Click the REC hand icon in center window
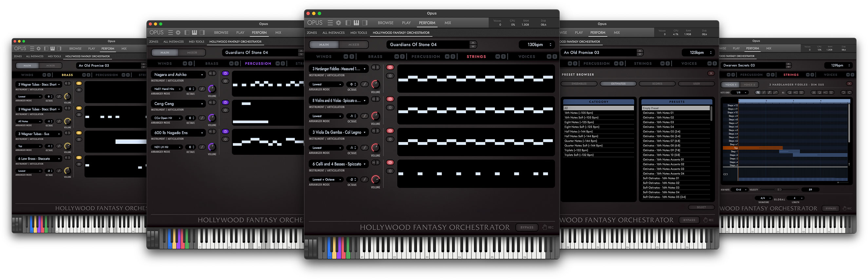The height and width of the screenshot is (279, 868). [544, 228]
